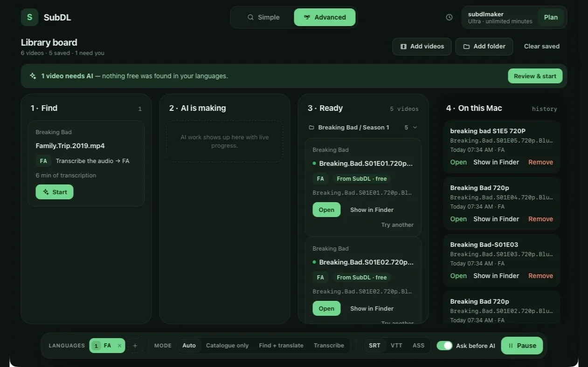Show Breaking Bad-S01E03 in Finder
Image resolution: width=588 pixels, height=367 pixels.
(496, 276)
